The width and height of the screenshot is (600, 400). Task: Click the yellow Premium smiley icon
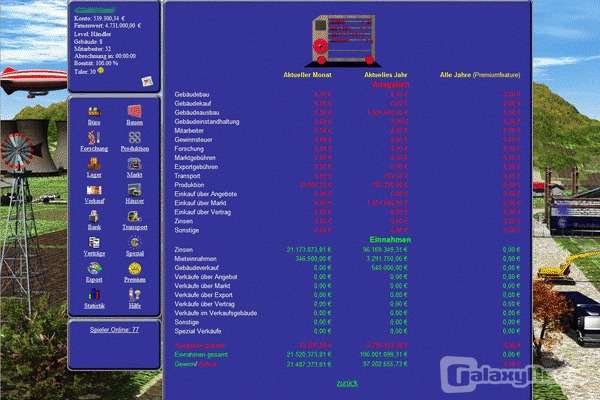(135, 269)
